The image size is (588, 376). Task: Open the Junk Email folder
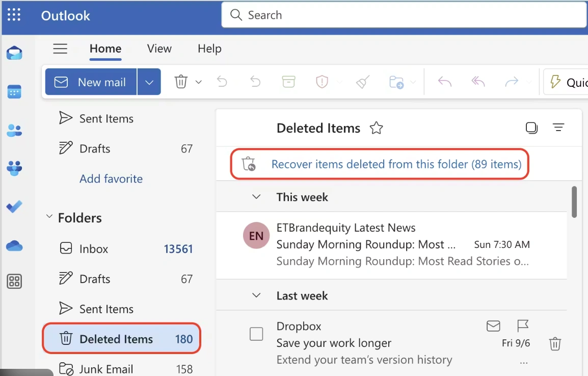pos(122,369)
